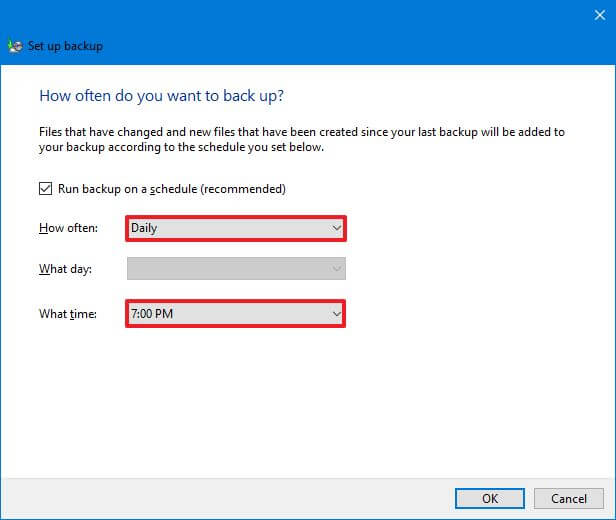Click the arrow of the What day combo box
Screen dimensions: 616x520
[x=336, y=268]
